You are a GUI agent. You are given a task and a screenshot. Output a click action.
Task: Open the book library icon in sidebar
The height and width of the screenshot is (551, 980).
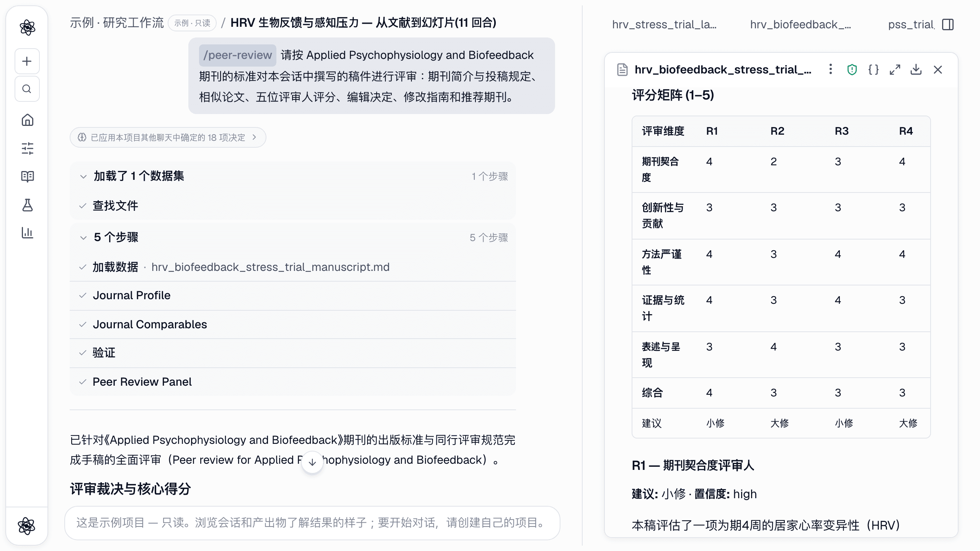[27, 176]
